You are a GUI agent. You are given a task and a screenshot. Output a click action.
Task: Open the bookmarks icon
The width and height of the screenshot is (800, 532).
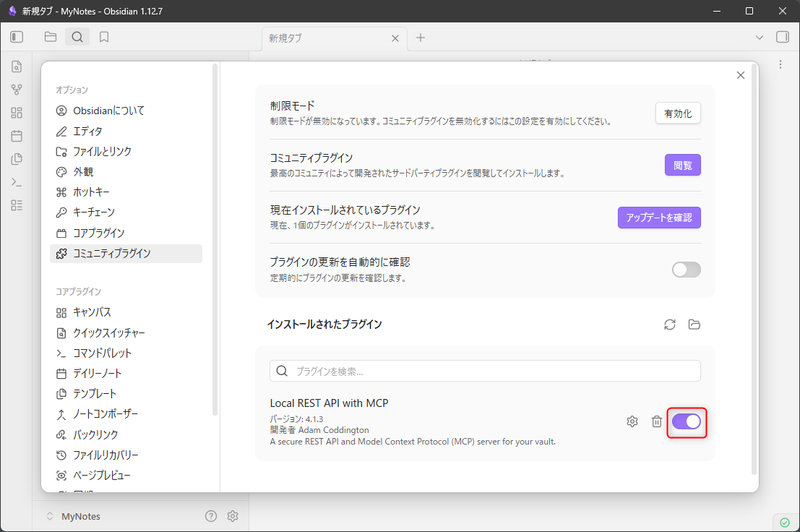click(x=104, y=37)
